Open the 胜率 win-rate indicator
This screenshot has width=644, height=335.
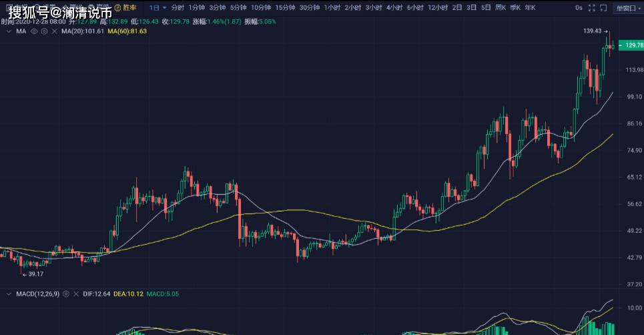click(x=125, y=8)
